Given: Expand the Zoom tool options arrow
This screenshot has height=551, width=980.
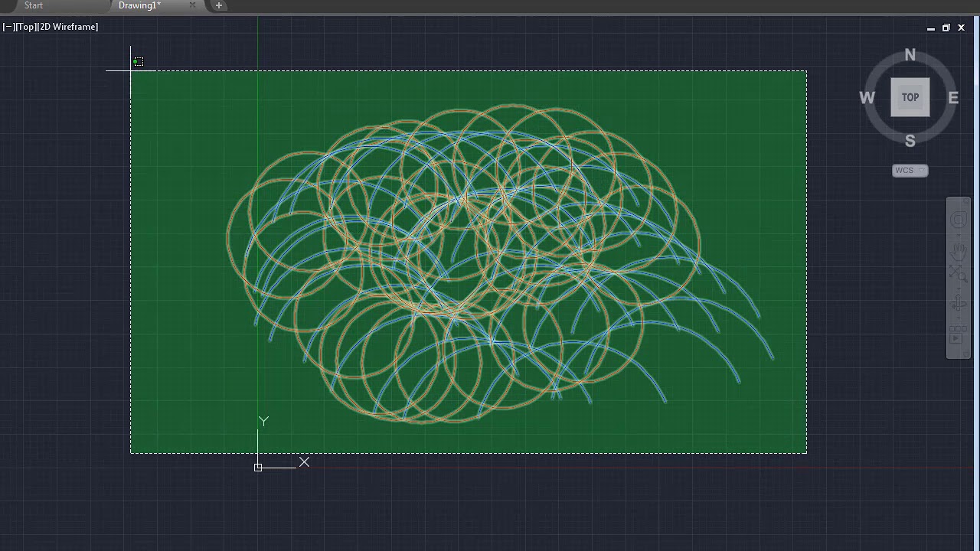Looking at the screenshot, I should point(959,289).
